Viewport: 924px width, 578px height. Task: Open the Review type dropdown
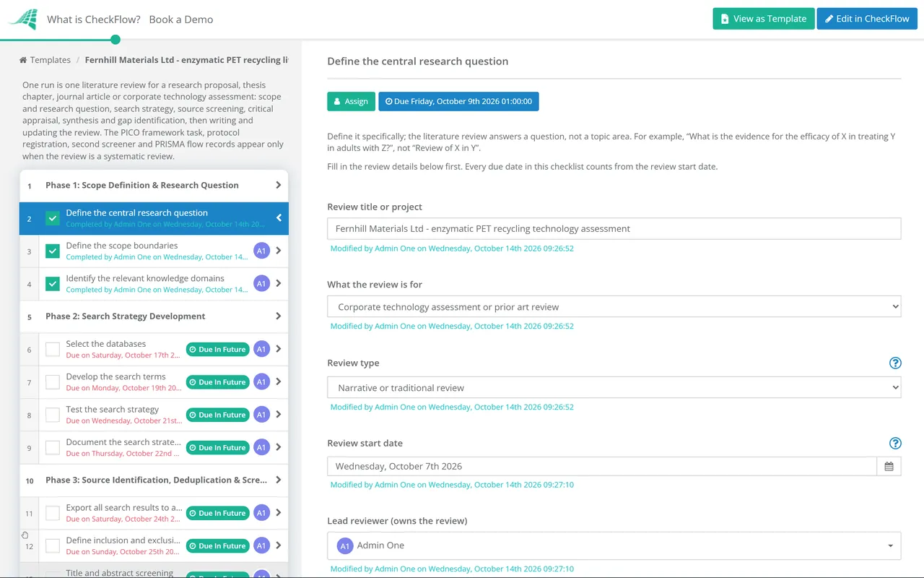(x=614, y=387)
